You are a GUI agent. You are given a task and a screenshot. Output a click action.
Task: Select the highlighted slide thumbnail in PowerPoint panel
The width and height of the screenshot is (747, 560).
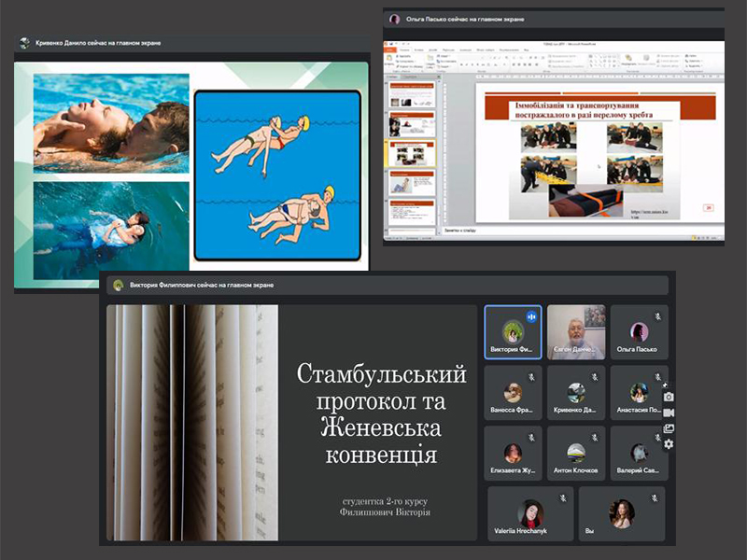click(x=411, y=154)
